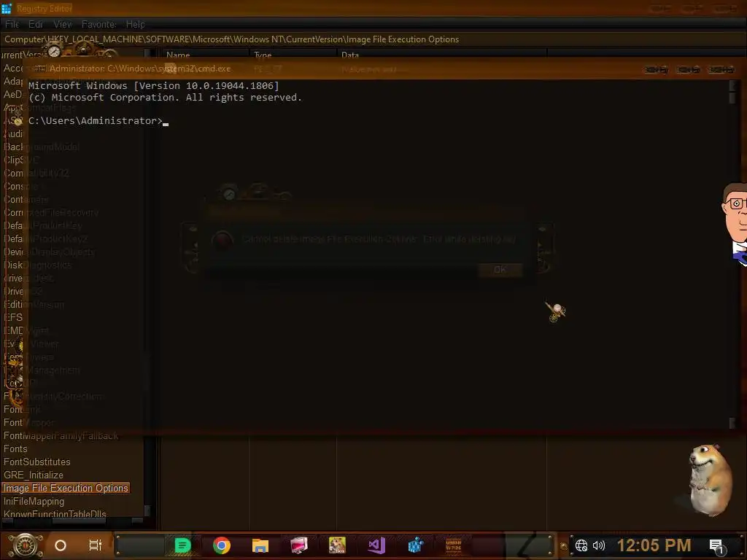Open the orange text icon on taskbar
This screenshot has height=560, width=747.
click(x=454, y=545)
